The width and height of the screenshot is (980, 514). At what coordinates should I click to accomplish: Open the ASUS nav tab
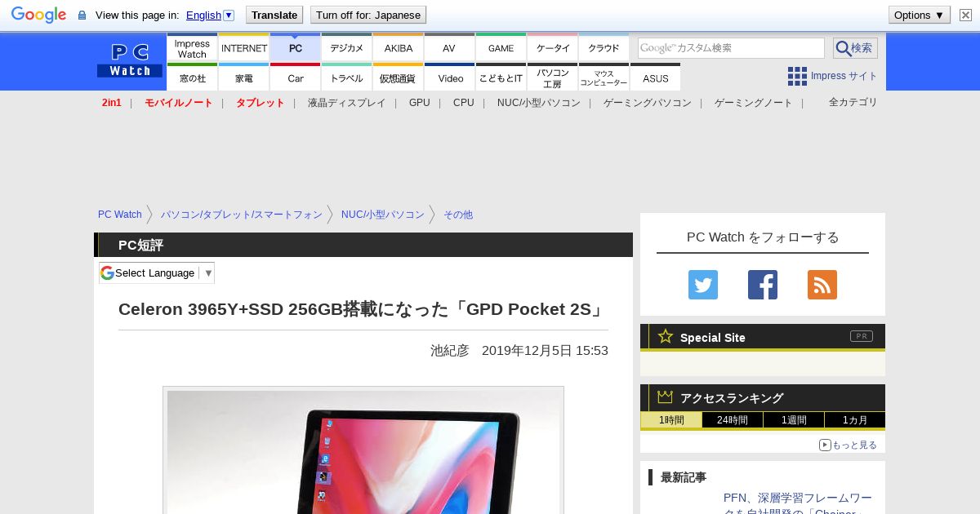[656, 78]
